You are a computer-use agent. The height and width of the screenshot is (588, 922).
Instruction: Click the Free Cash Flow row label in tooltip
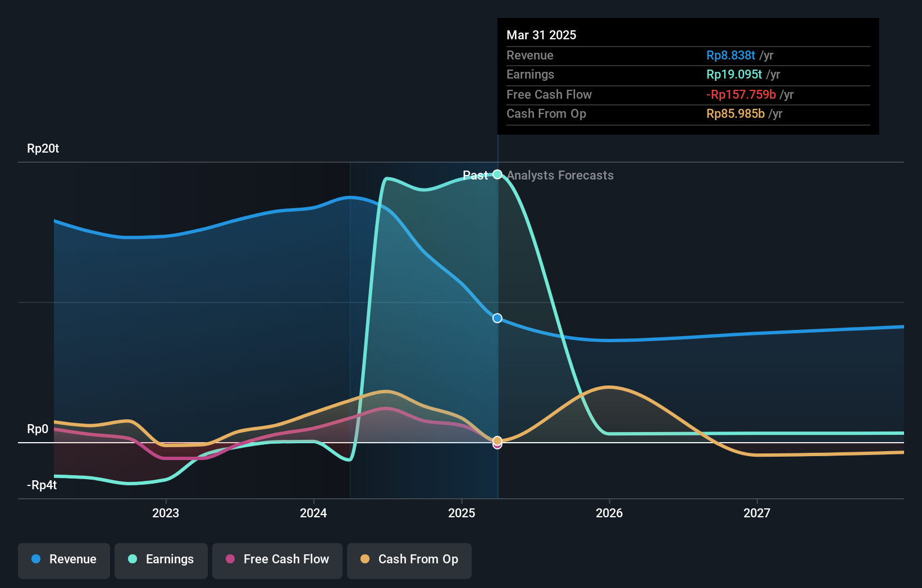coord(549,94)
